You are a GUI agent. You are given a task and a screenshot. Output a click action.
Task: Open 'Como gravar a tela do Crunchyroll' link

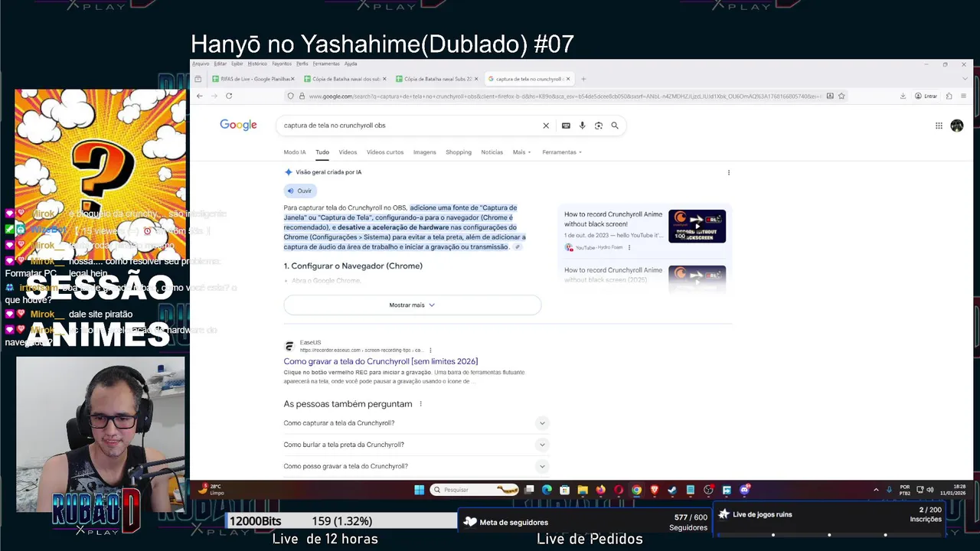tap(381, 361)
